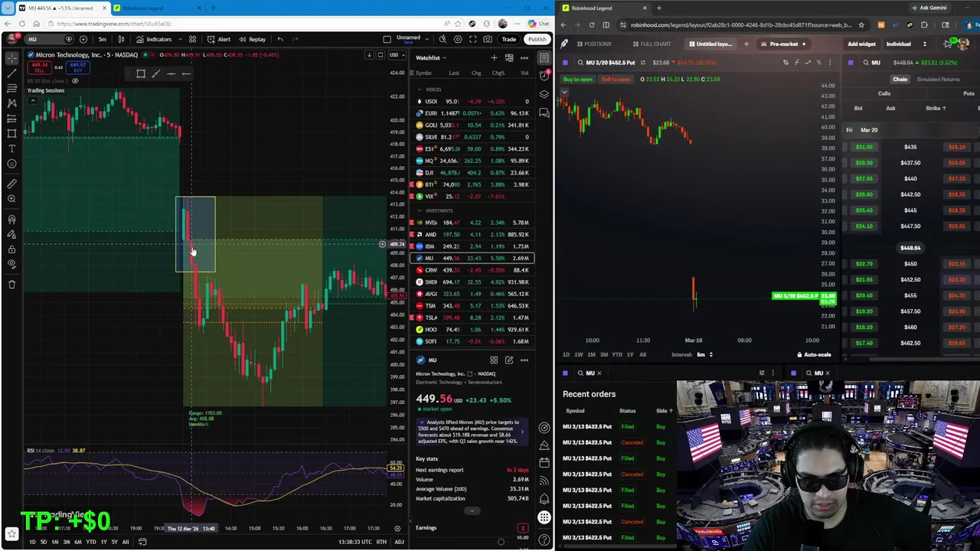Edit MU details note icon
Image resolution: width=980 pixels, height=551 pixels.
tap(509, 360)
